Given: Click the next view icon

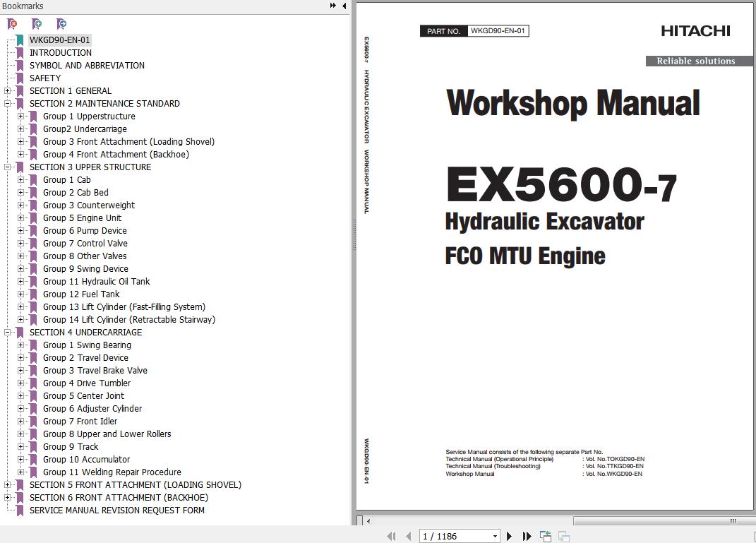Looking at the screenshot, I should pyautogui.click(x=563, y=536).
